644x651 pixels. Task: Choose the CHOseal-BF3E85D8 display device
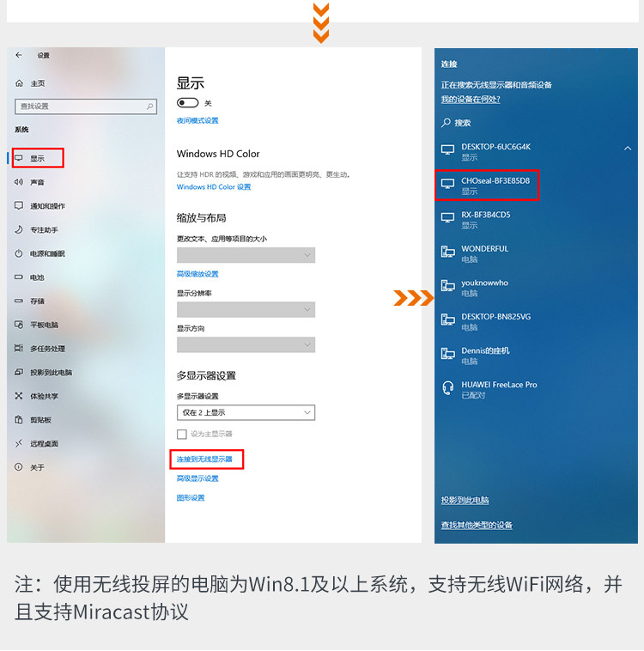(487, 186)
